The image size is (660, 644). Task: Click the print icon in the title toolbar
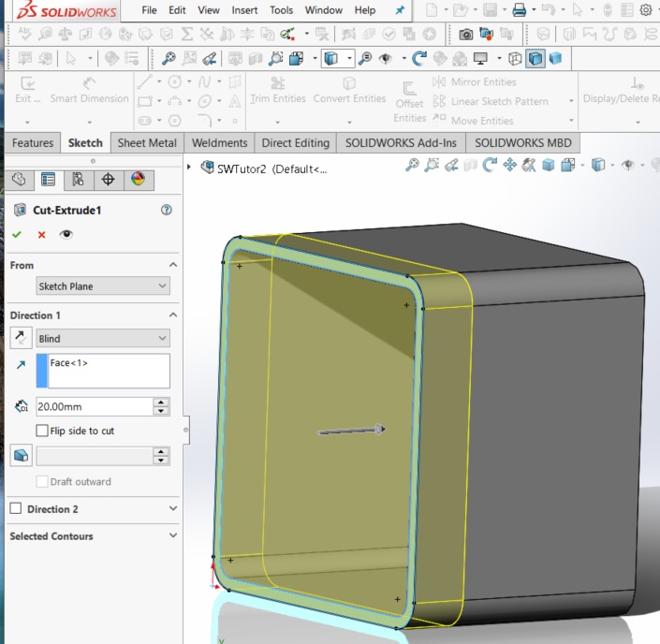click(x=519, y=9)
